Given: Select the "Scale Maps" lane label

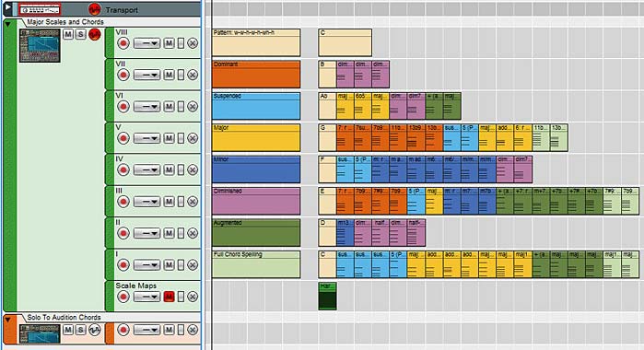Looking at the screenshot, I should tap(136, 286).
